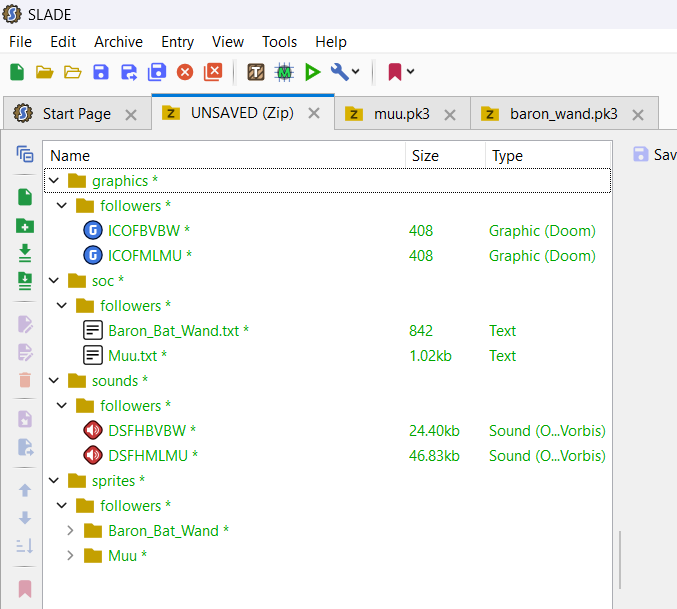Select the ICOFMLMU graphic entry

(x=327, y=256)
